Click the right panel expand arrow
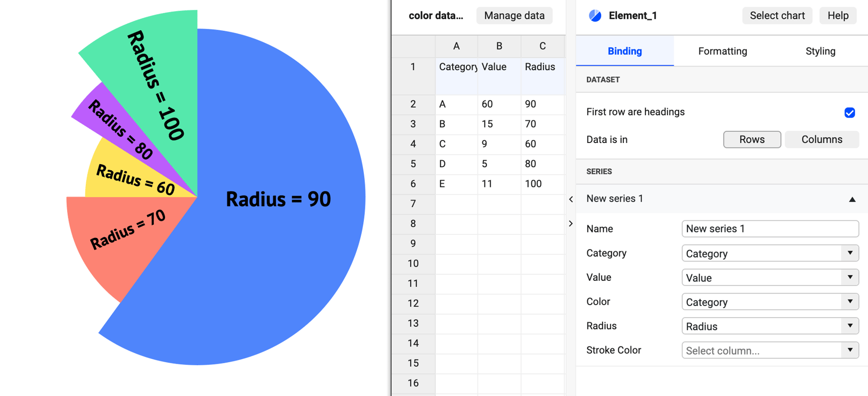The height and width of the screenshot is (396, 868). [x=571, y=223]
